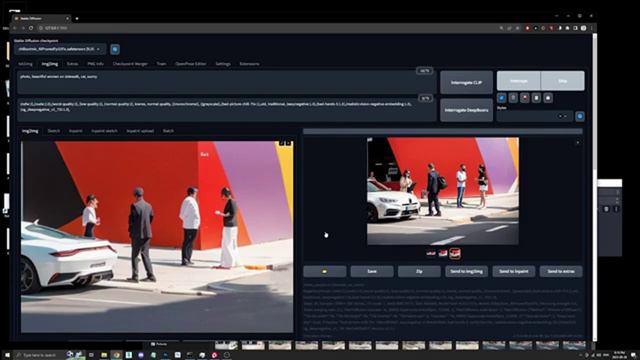The height and width of the screenshot is (360, 640).
Task: Switch to the Inpaint upload sub-tab
Action: click(140, 131)
